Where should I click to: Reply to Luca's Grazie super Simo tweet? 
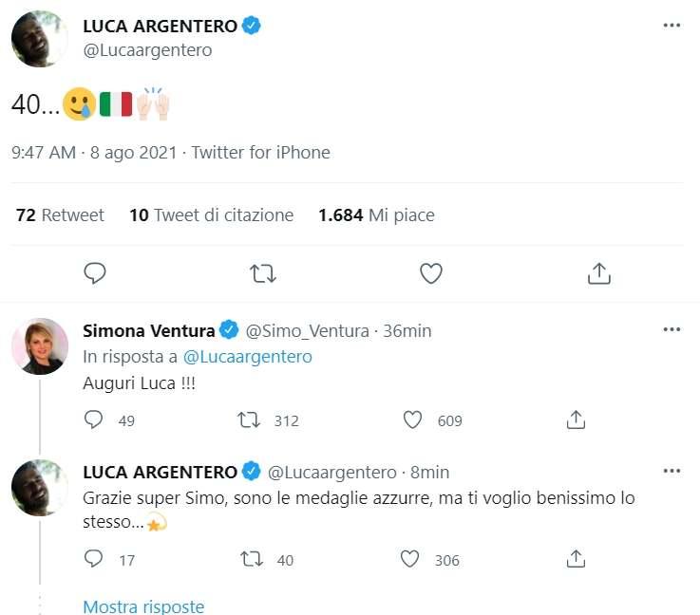pyautogui.click(x=94, y=560)
